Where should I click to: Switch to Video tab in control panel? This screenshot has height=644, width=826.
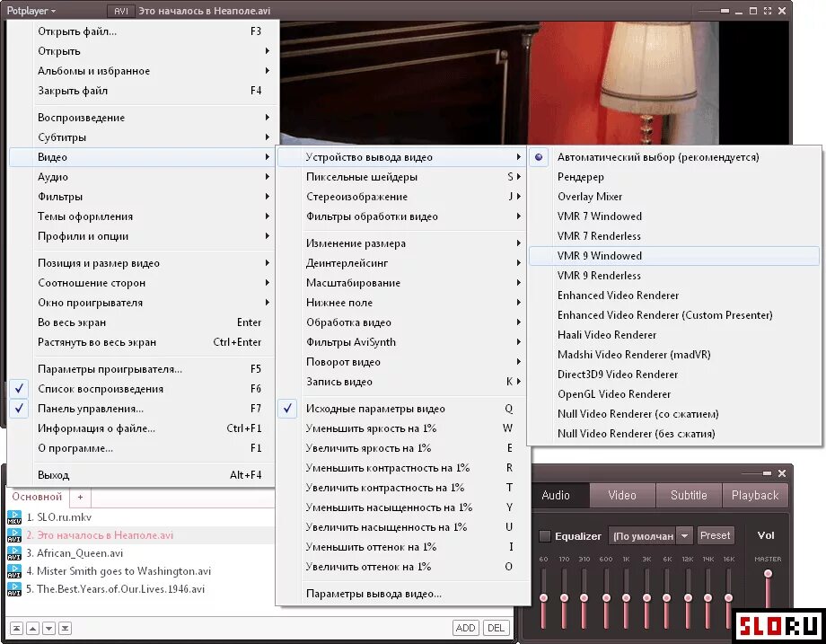(x=622, y=496)
